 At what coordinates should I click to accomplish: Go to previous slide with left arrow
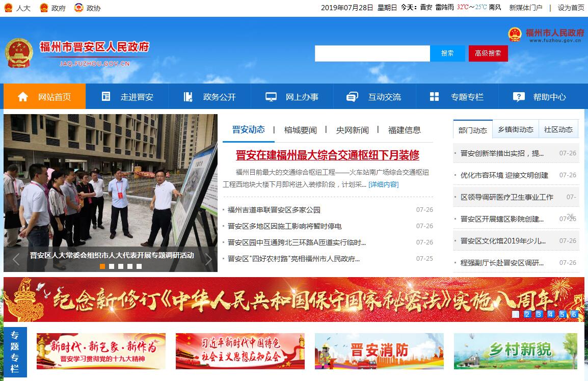pyautogui.click(x=16, y=259)
